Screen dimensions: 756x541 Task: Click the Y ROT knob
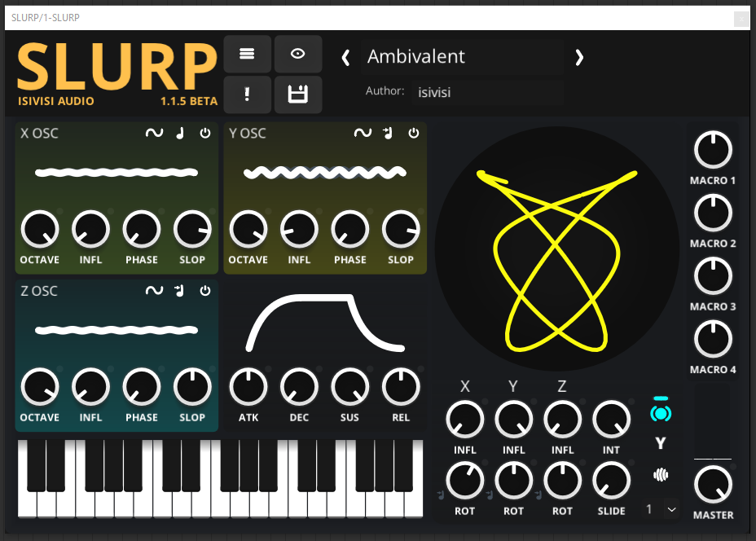(x=514, y=481)
